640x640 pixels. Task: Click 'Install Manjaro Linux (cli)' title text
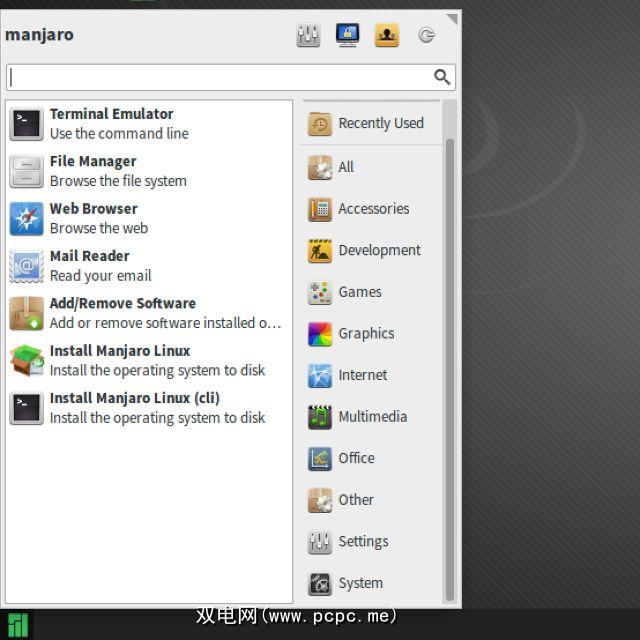pos(135,398)
